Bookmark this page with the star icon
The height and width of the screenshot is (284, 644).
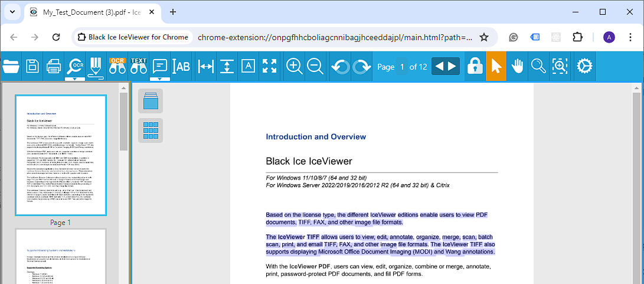click(x=484, y=37)
